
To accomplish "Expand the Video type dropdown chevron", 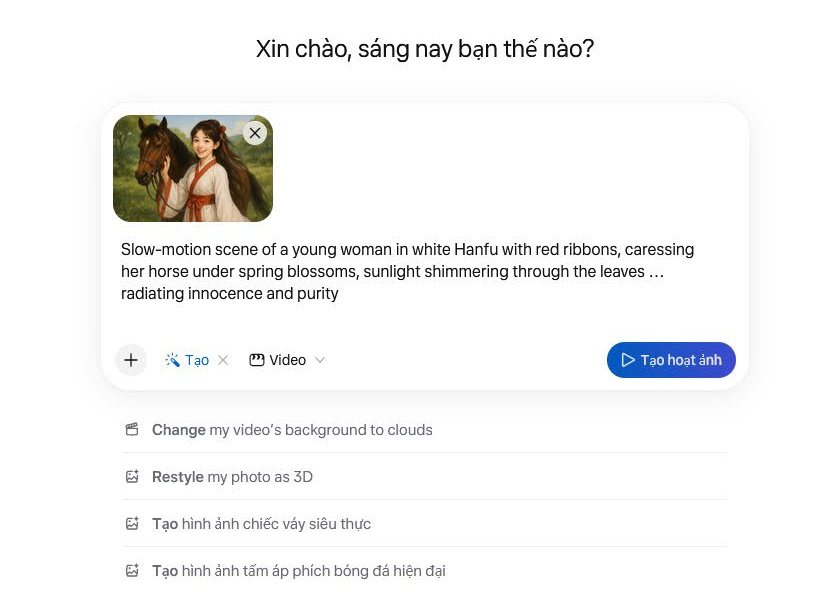I will coord(320,360).
